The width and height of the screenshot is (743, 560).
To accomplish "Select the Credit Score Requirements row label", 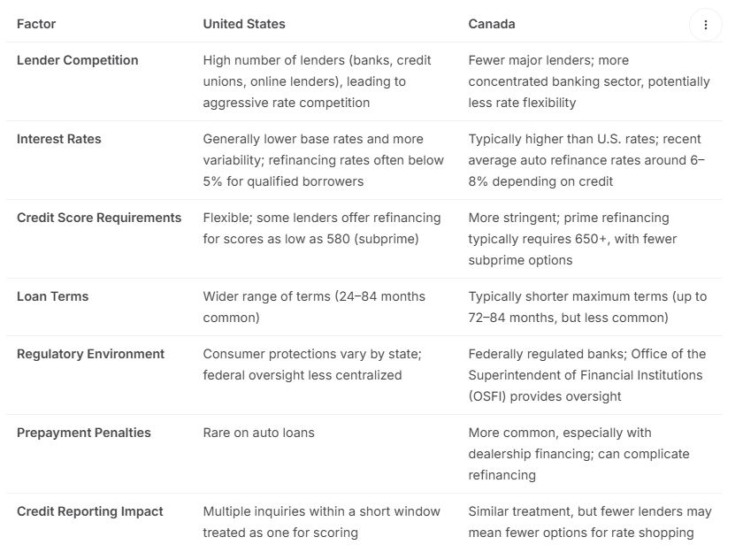I will pyautogui.click(x=99, y=218).
